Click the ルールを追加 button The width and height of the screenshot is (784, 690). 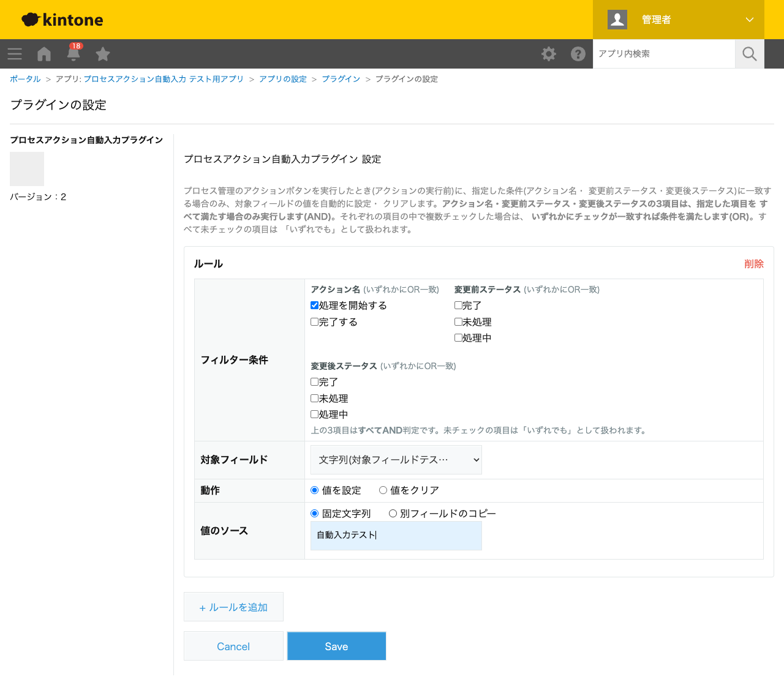pyautogui.click(x=233, y=607)
